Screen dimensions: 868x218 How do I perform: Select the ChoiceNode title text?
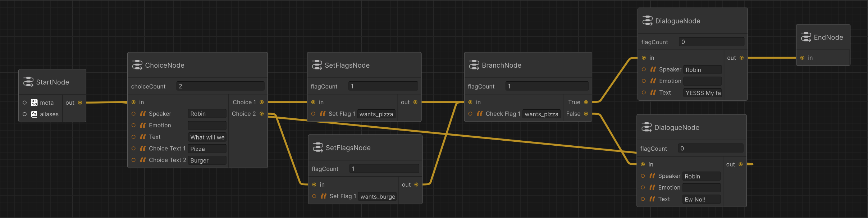tap(165, 65)
